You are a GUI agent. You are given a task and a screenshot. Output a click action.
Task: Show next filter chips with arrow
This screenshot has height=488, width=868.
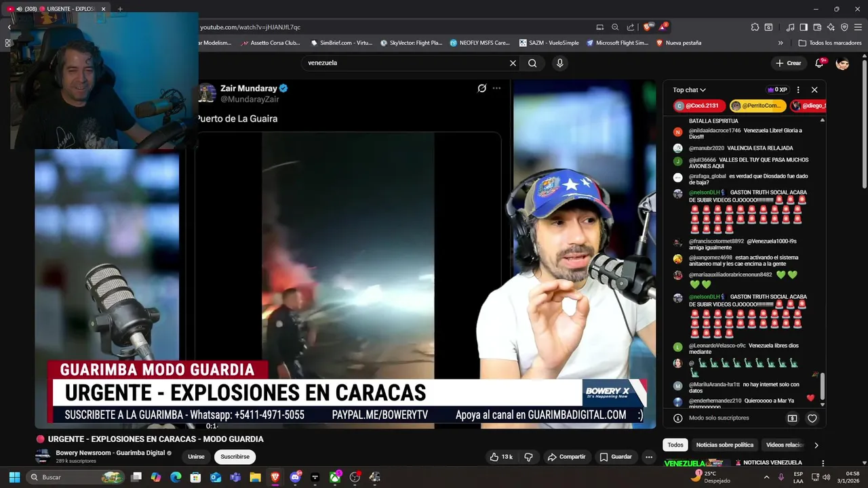[x=816, y=445]
